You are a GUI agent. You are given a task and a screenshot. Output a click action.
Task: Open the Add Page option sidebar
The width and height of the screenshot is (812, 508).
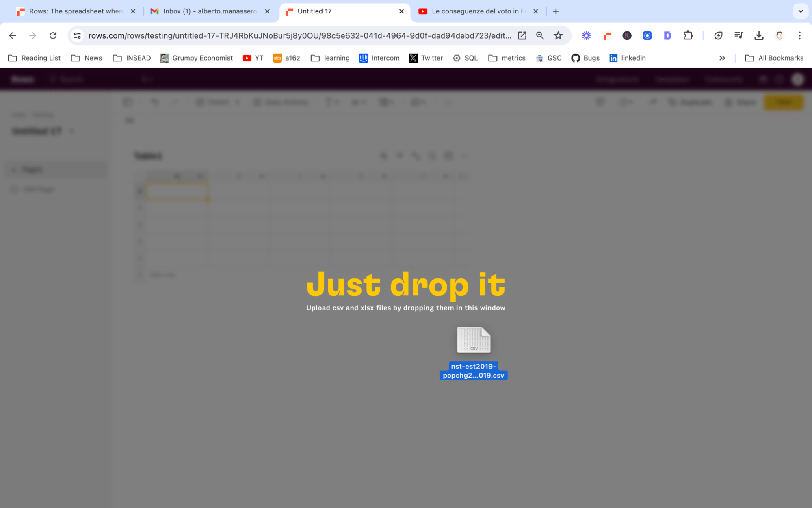(x=38, y=189)
